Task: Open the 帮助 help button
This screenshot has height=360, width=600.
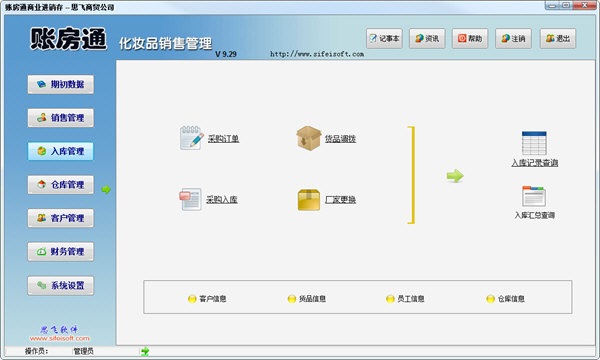Action: click(470, 38)
